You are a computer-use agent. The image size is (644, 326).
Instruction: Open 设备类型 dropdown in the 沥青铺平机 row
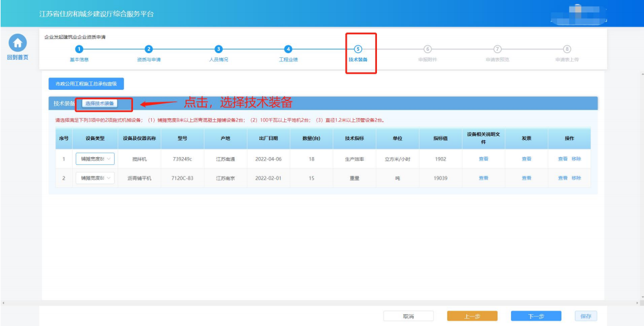(95, 178)
